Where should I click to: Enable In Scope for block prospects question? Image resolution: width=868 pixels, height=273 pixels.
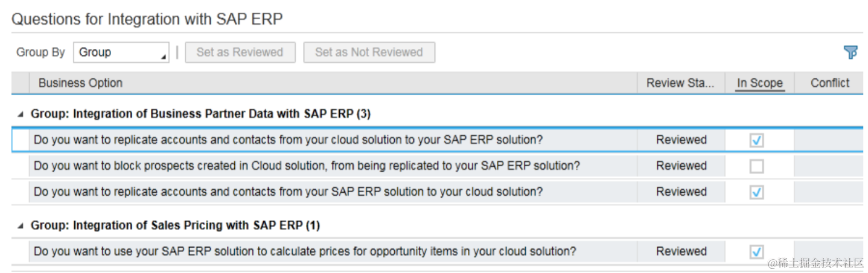pos(756,166)
